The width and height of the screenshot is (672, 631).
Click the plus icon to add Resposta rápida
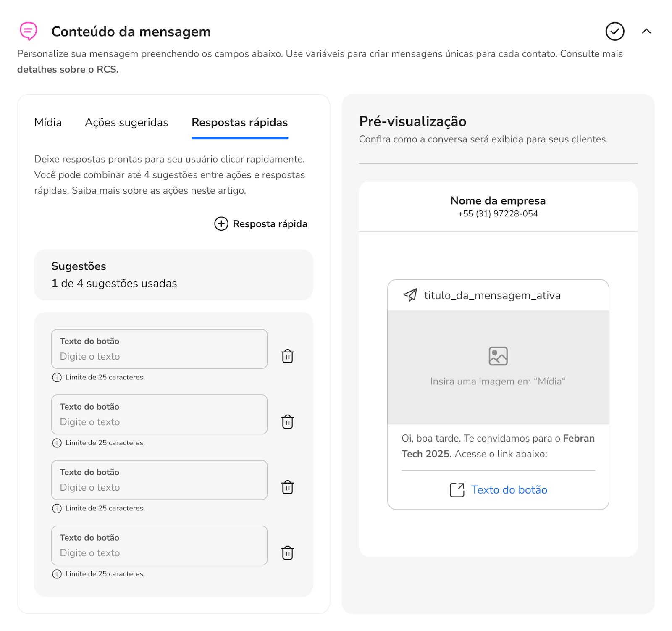[x=221, y=224]
